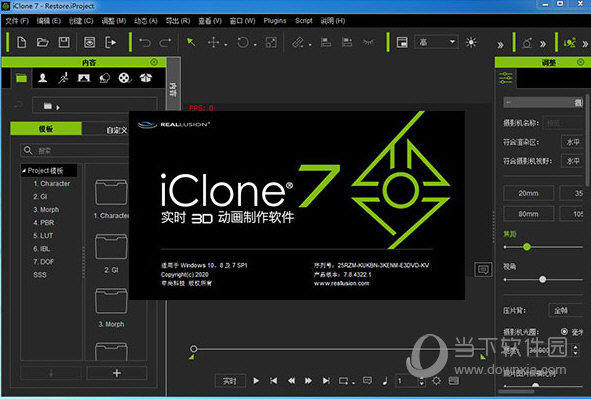This screenshot has height=399, width=591.
Task: Toggle the speech bubble icon in playback bar
Action: (x=367, y=381)
